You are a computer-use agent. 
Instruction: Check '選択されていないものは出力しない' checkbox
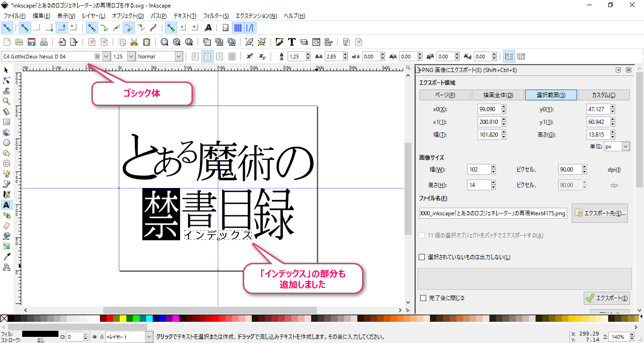(x=422, y=257)
